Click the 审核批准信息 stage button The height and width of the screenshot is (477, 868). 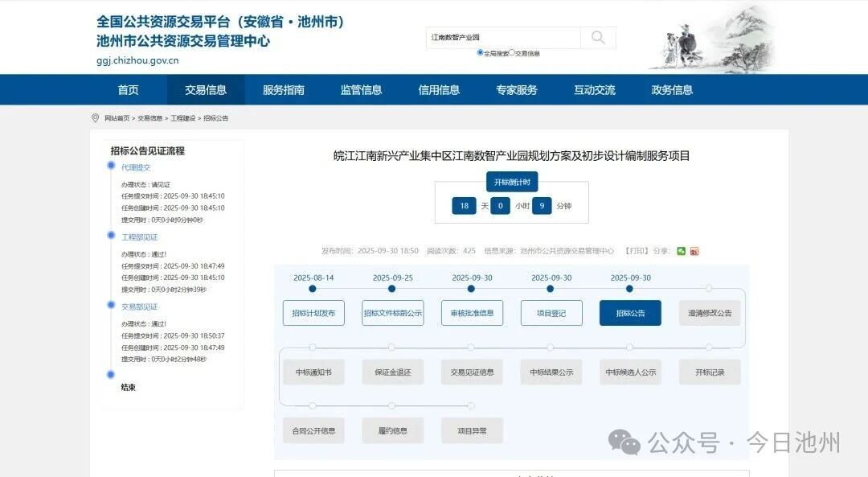click(x=472, y=313)
